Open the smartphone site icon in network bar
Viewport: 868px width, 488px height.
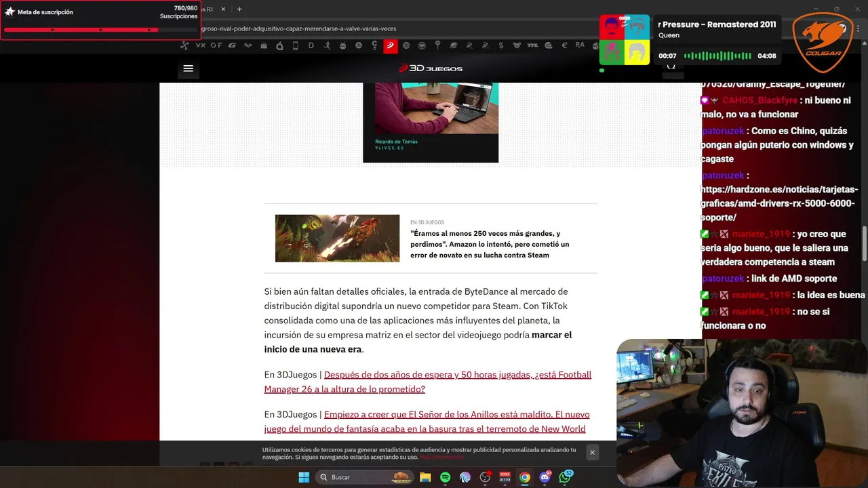pos(296,45)
